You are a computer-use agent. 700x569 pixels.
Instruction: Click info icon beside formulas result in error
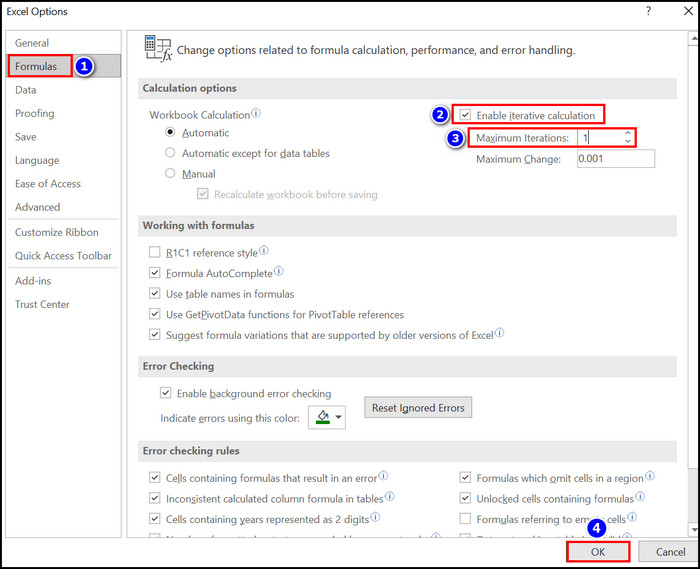click(383, 476)
